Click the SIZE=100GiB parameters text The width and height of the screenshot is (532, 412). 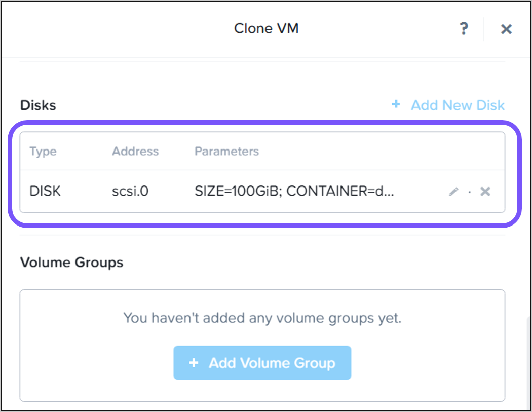(x=294, y=192)
